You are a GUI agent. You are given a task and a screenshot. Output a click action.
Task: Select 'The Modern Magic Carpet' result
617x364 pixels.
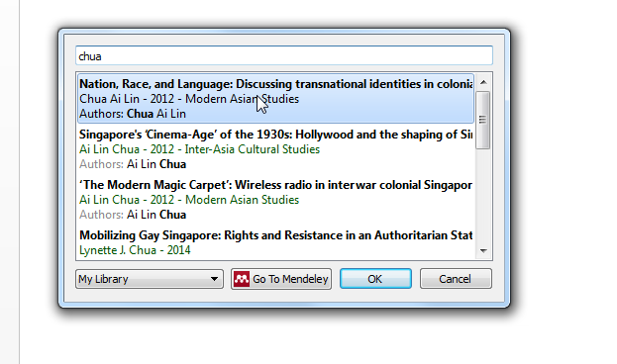[275, 200]
